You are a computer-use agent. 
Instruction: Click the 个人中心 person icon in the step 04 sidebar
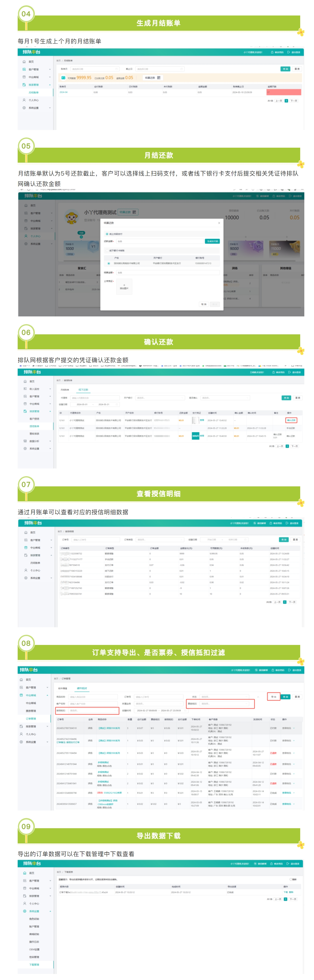click(x=24, y=100)
